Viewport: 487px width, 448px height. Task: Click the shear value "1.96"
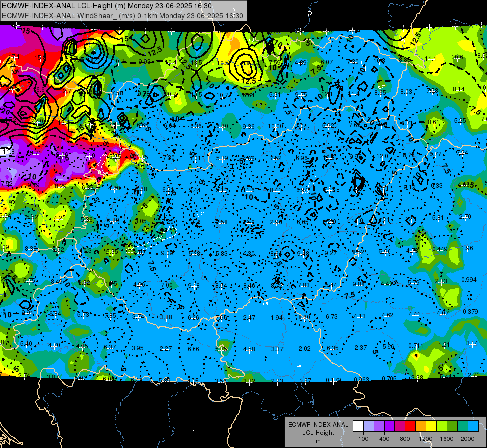click(x=467, y=248)
